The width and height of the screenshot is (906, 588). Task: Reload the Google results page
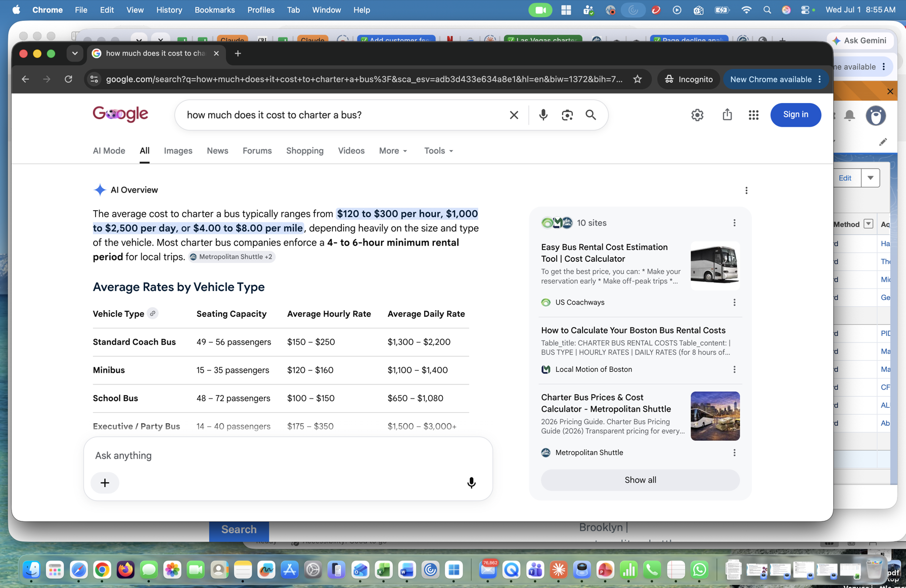pyautogui.click(x=68, y=79)
